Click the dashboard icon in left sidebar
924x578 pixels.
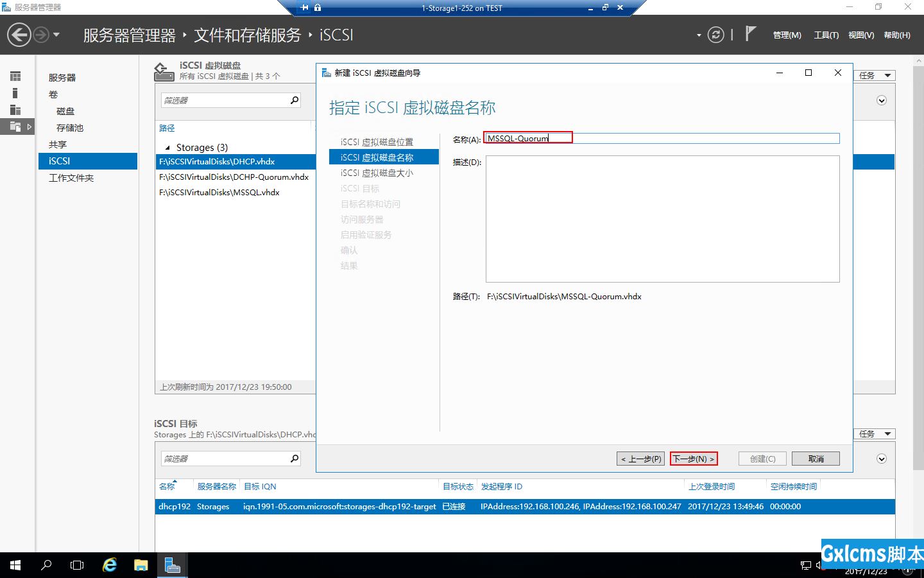coord(15,76)
